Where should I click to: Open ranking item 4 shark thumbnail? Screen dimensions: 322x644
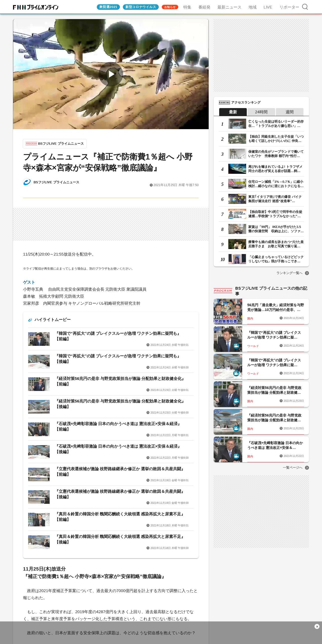point(237,169)
